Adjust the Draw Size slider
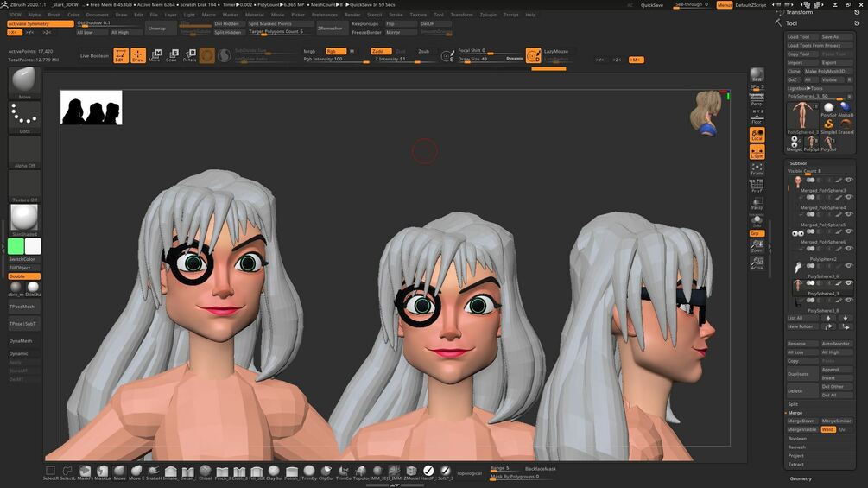The height and width of the screenshot is (488, 868). tap(491, 60)
